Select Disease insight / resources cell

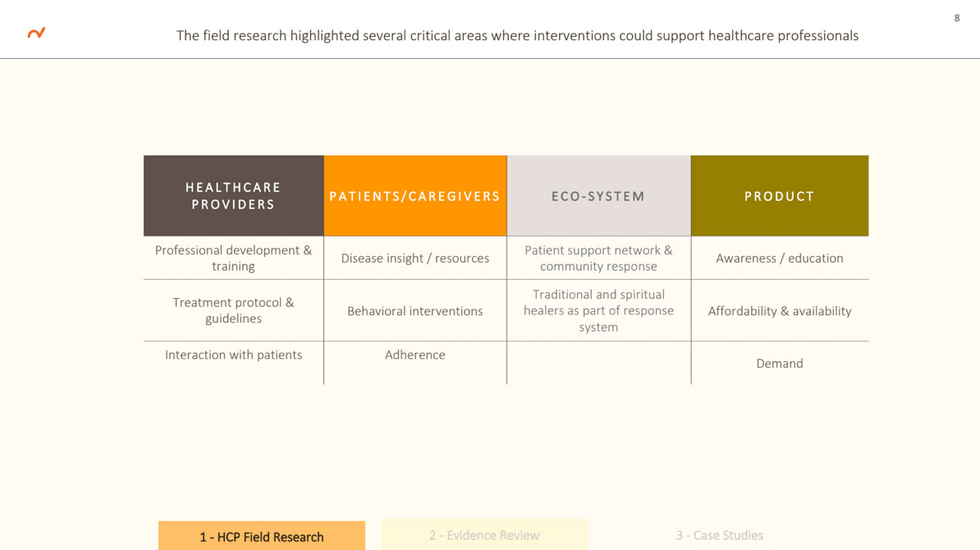[x=415, y=258]
